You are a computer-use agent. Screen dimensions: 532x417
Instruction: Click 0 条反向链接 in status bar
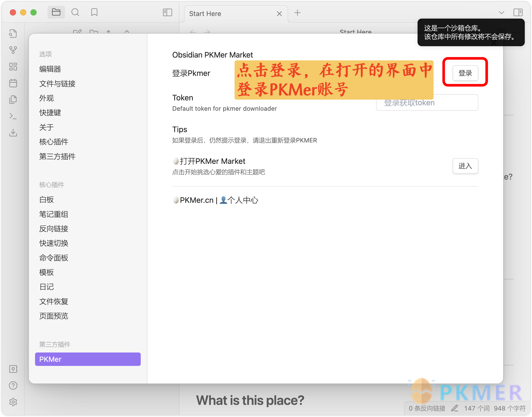click(x=427, y=408)
